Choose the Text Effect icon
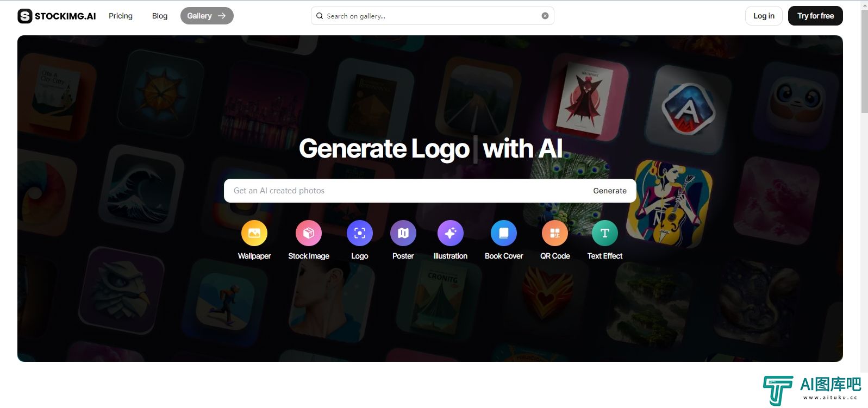The image size is (868, 408). pos(605,233)
